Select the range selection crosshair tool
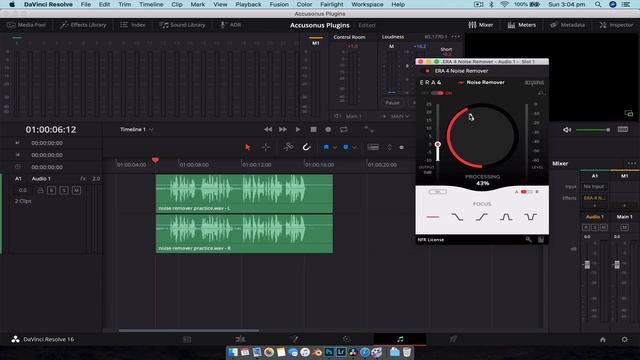 pyautogui.click(x=266, y=147)
